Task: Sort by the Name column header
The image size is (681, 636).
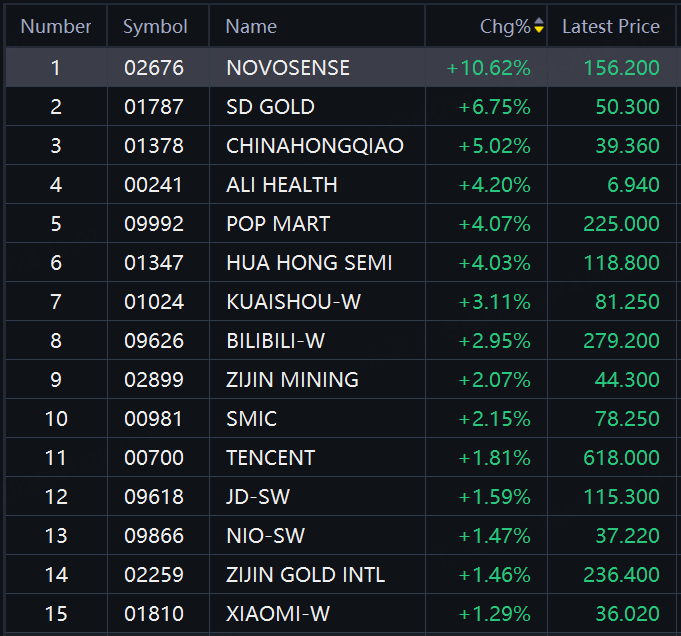Action: [x=251, y=26]
